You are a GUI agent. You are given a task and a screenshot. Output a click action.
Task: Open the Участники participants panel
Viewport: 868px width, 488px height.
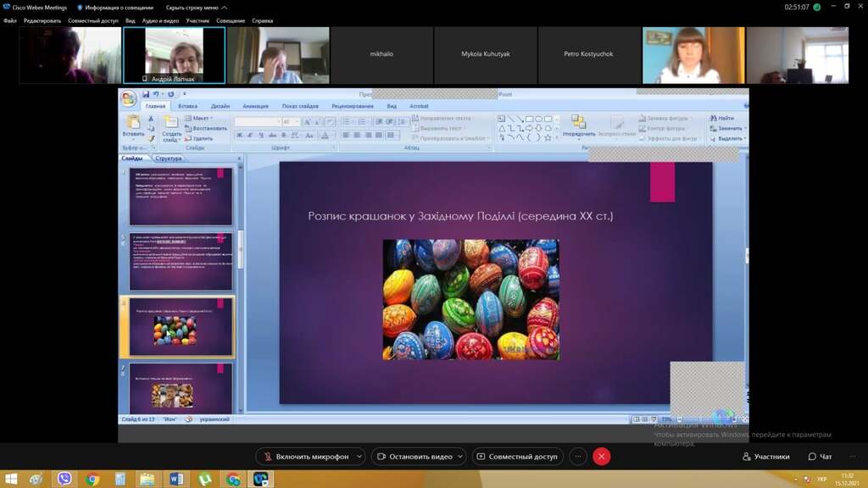pyautogui.click(x=765, y=457)
